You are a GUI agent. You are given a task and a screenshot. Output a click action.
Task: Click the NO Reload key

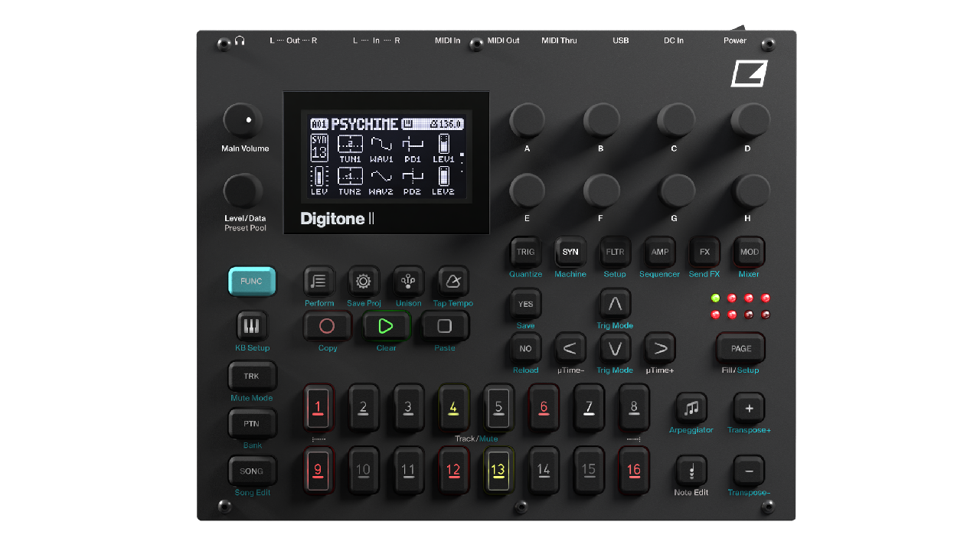(x=525, y=348)
